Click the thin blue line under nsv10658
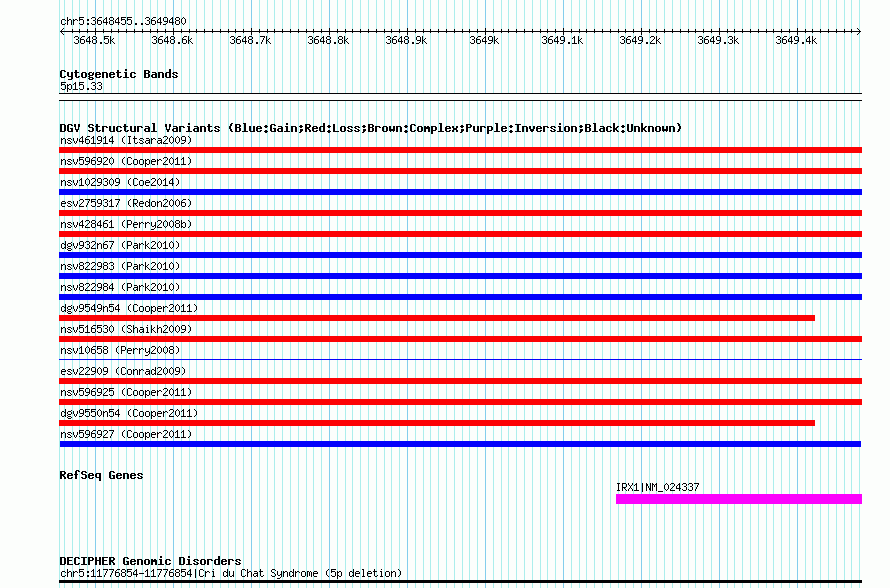This screenshot has height=588, width=890. pos(460,359)
